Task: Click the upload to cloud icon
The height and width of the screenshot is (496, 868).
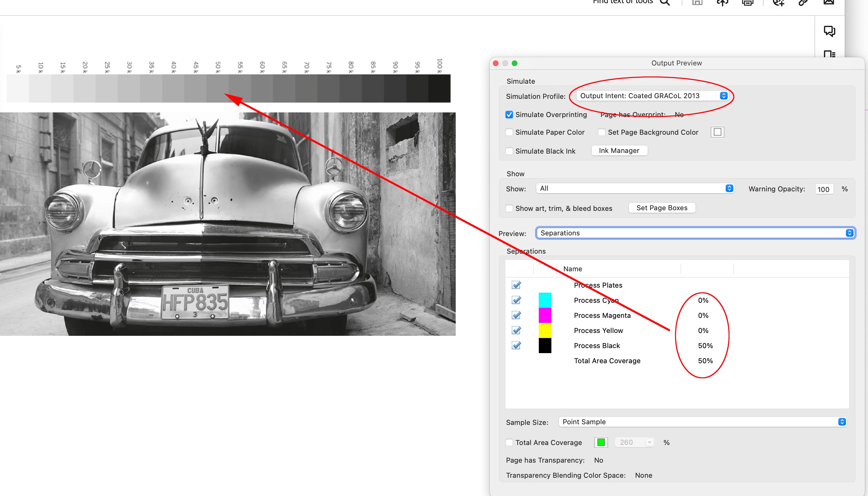Action: [x=722, y=3]
